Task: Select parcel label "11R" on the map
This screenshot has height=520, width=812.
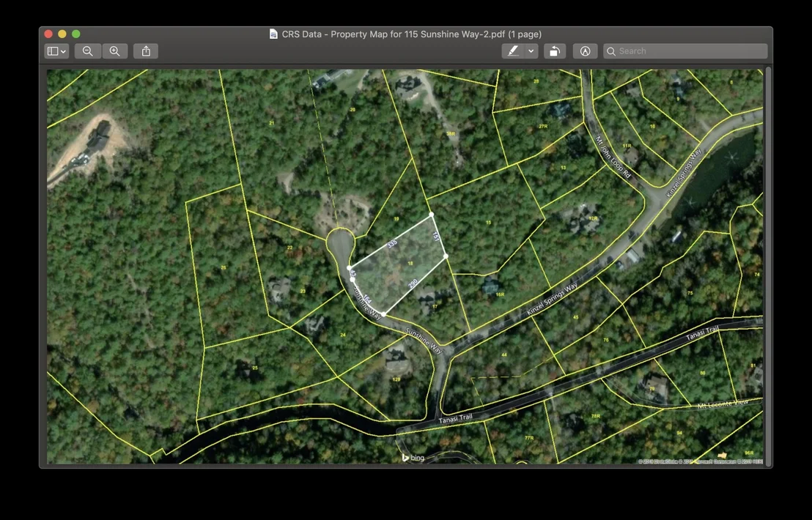Action: point(627,146)
